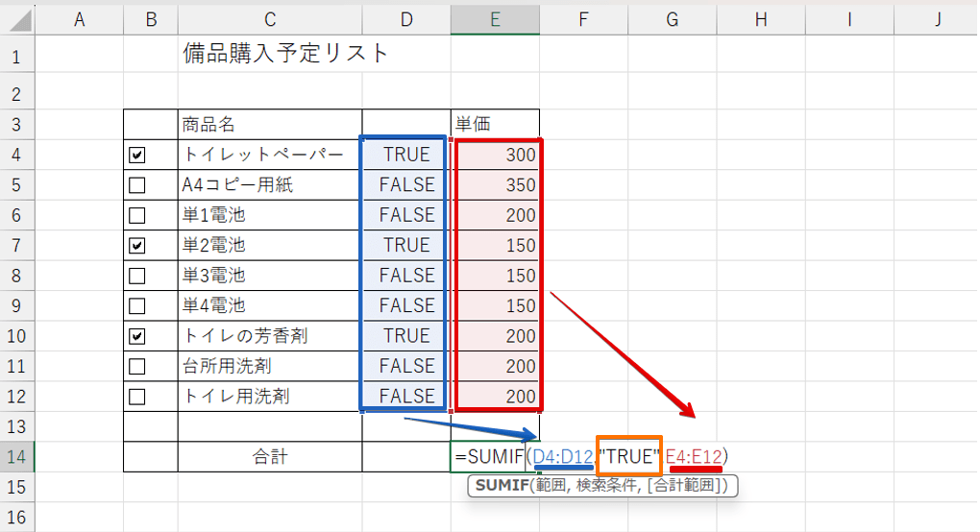Select TRUE cell in row 7
The height and width of the screenshot is (532, 980).
pyautogui.click(x=406, y=246)
